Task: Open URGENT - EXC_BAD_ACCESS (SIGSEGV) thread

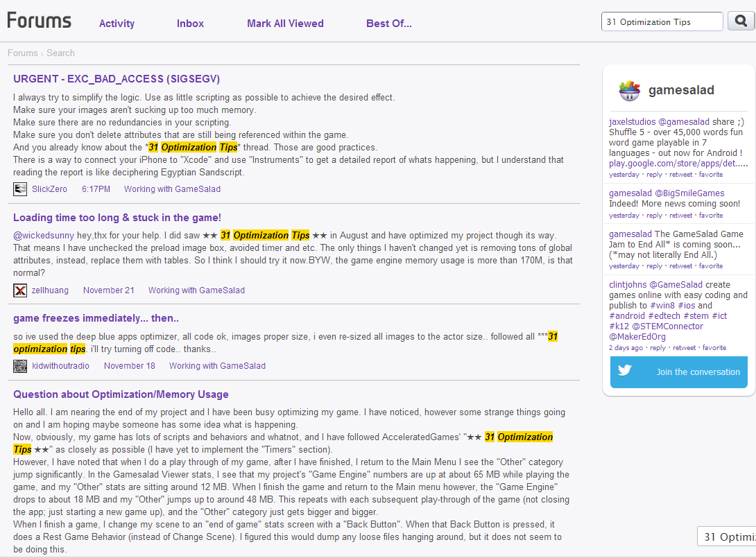Action: [x=117, y=79]
